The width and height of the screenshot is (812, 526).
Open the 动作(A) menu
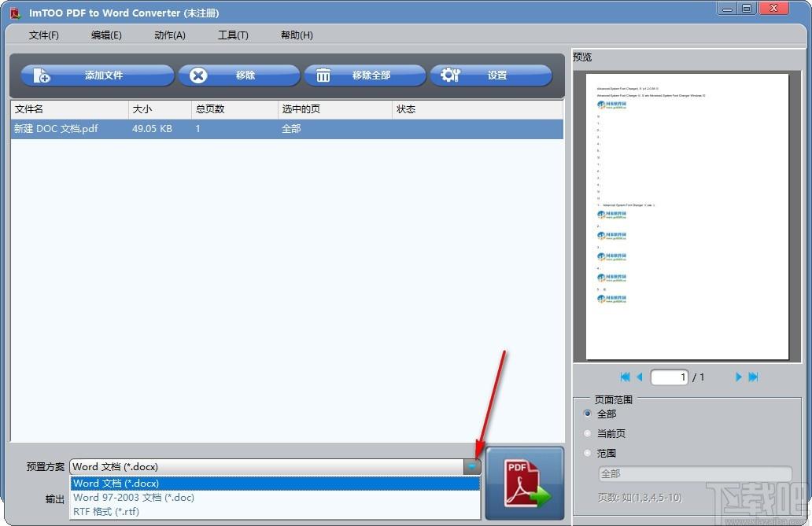pos(170,35)
